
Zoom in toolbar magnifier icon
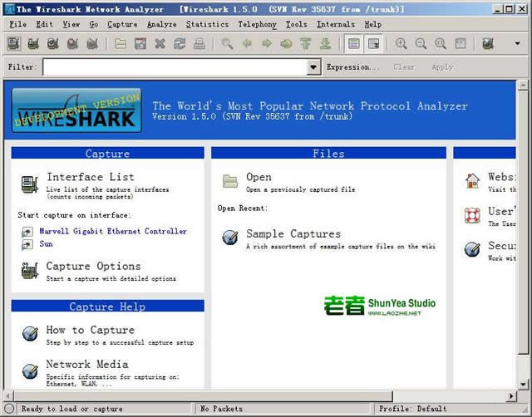click(401, 44)
